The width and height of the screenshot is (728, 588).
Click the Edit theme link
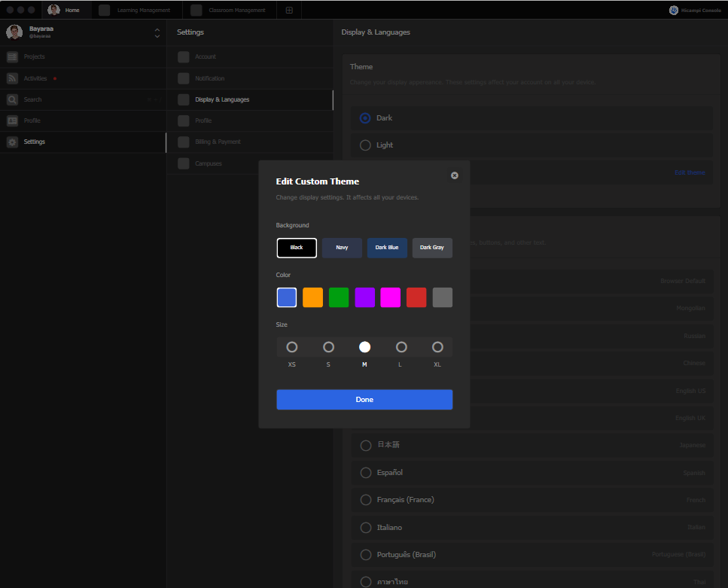pyautogui.click(x=689, y=172)
